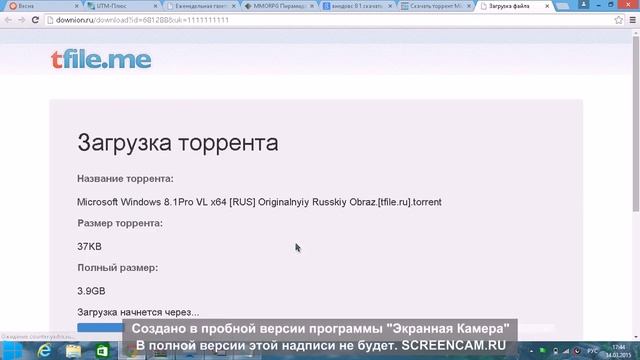640x360 pixels.
Task: Click the 3.9GB full size value
Action: click(91, 291)
